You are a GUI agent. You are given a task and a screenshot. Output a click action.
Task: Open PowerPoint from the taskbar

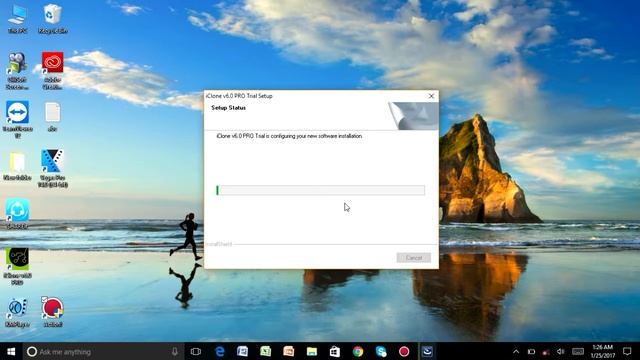[x=289, y=351]
